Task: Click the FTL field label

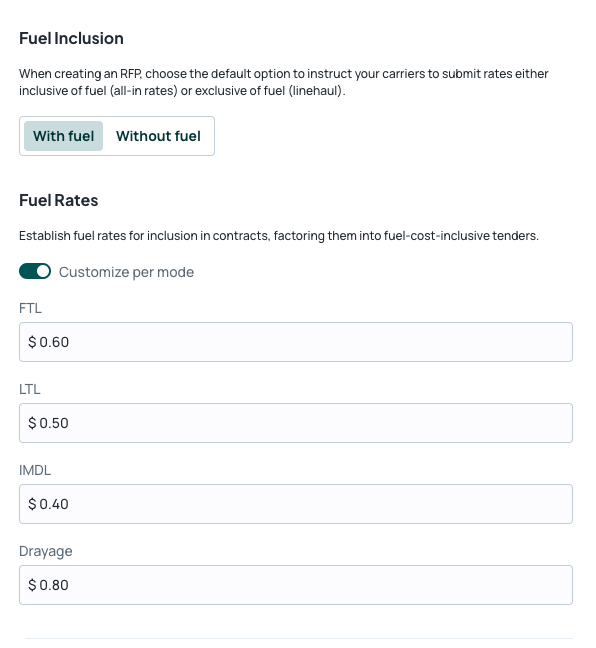Action: point(30,308)
